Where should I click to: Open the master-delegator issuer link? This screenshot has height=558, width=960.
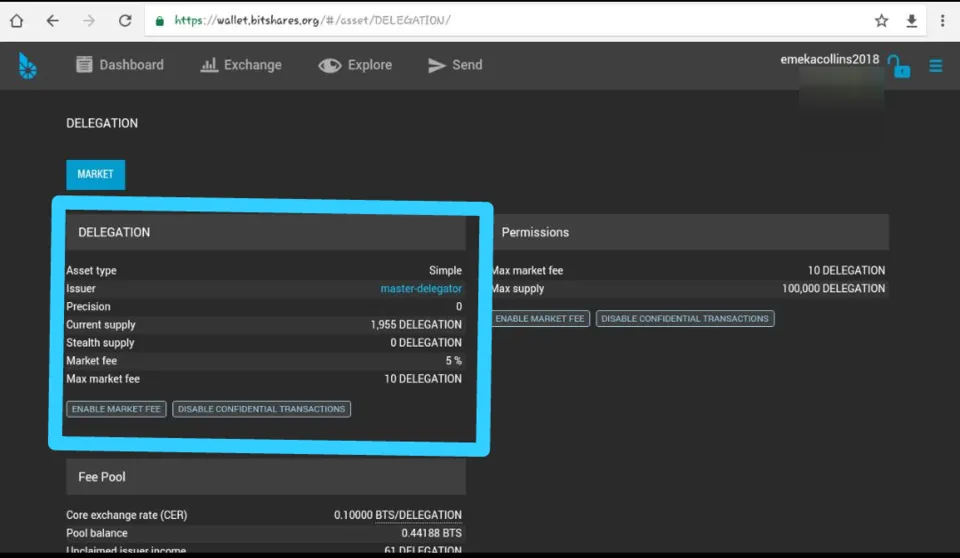[x=421, y=288]
